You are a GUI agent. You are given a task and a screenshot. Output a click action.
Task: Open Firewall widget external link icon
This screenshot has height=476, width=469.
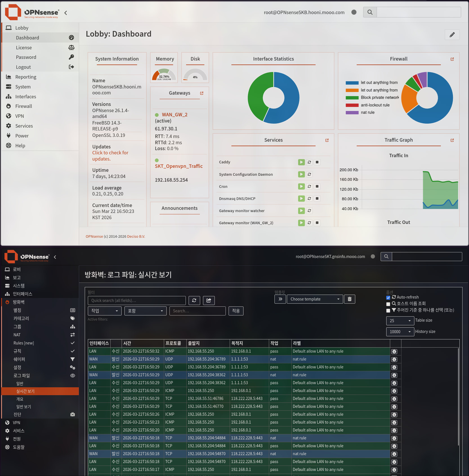coord(452,59)
